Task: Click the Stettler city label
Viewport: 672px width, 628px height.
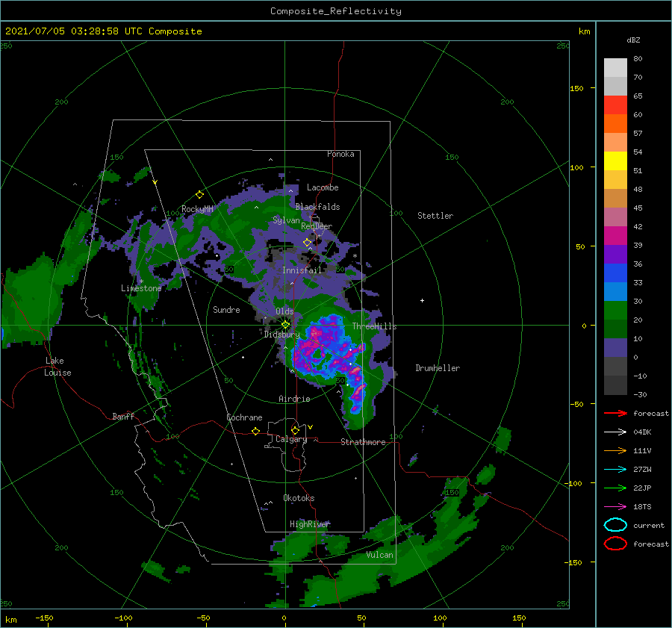Action: (x=435, y=216)
